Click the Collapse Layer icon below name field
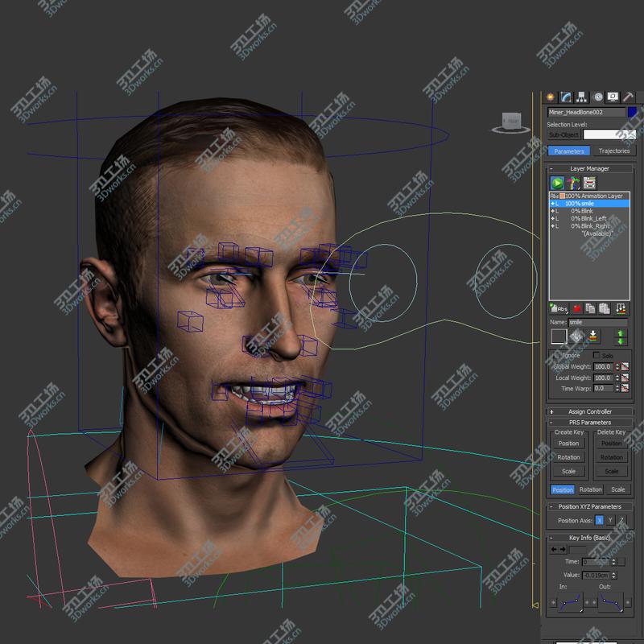The width and height of the screenshot is (644, 644). click(x=593, y=336)
